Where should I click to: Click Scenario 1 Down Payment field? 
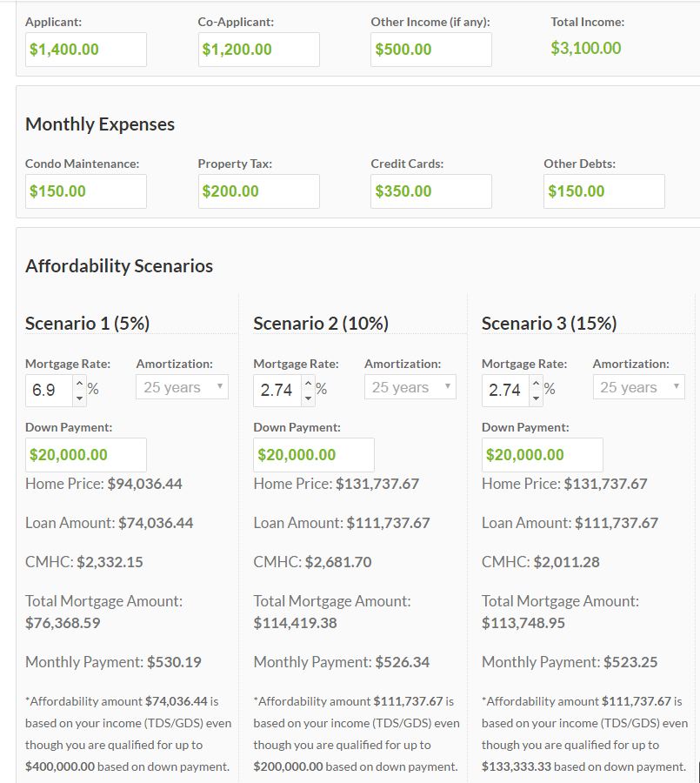click(x=85, y=455)
